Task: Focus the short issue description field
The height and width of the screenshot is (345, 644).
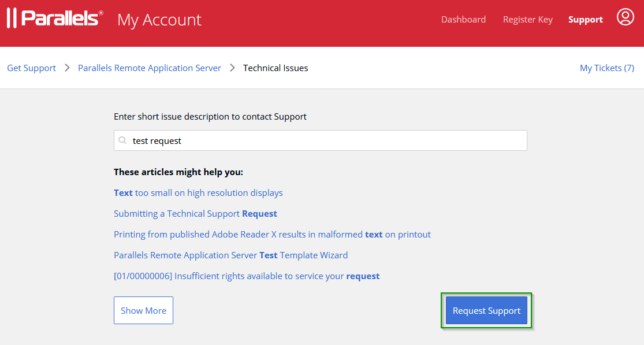Action: (x=321, y=140)
